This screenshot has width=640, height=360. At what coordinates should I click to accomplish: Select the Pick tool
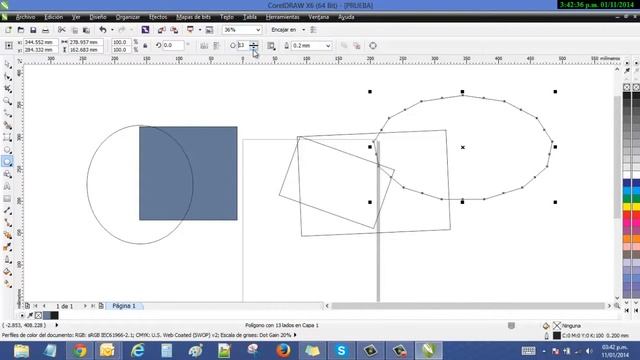pyautogui.click(x=7, y=64)
